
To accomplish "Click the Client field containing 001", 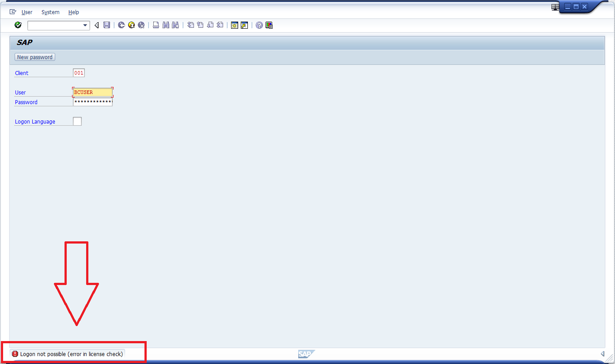I will point(79,73).
